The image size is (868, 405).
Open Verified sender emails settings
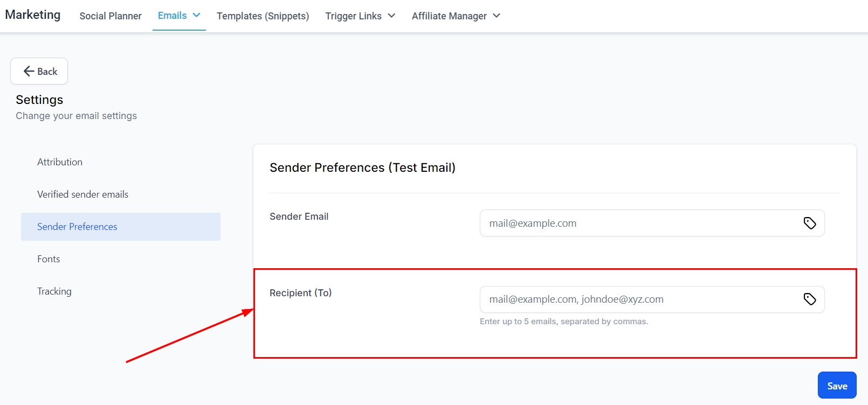coord(82,194)
